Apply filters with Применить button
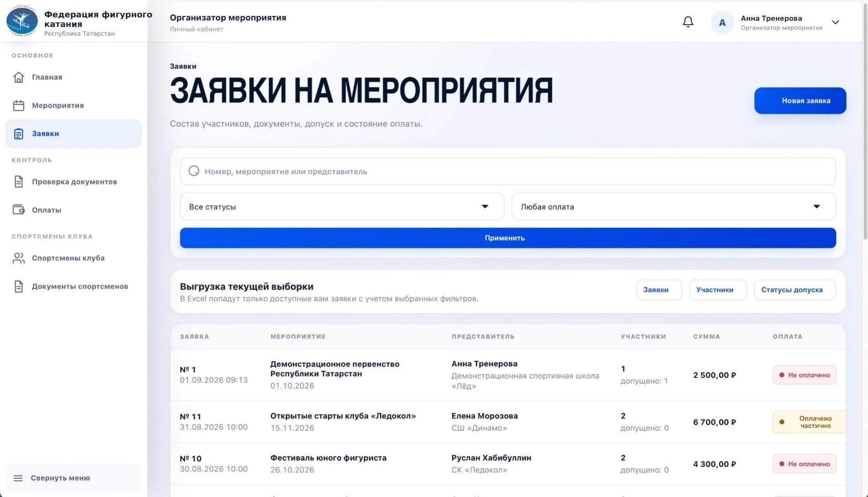Viewport: 868px width, 497px height. 508,238
